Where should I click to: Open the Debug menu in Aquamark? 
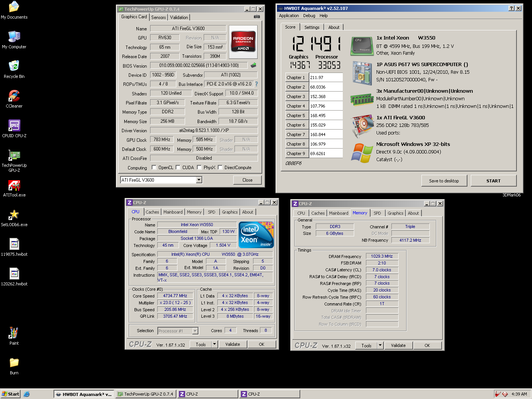309,16
